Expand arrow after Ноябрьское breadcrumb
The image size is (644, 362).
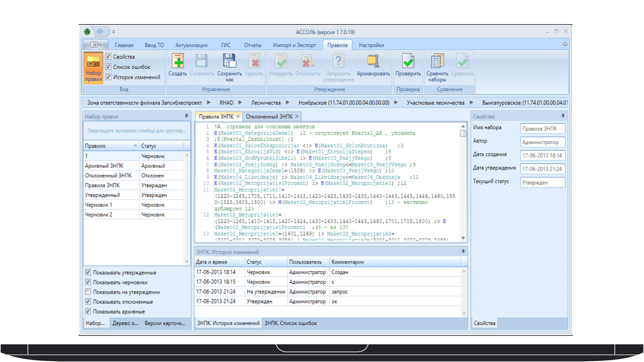click(x=396, y=103)
